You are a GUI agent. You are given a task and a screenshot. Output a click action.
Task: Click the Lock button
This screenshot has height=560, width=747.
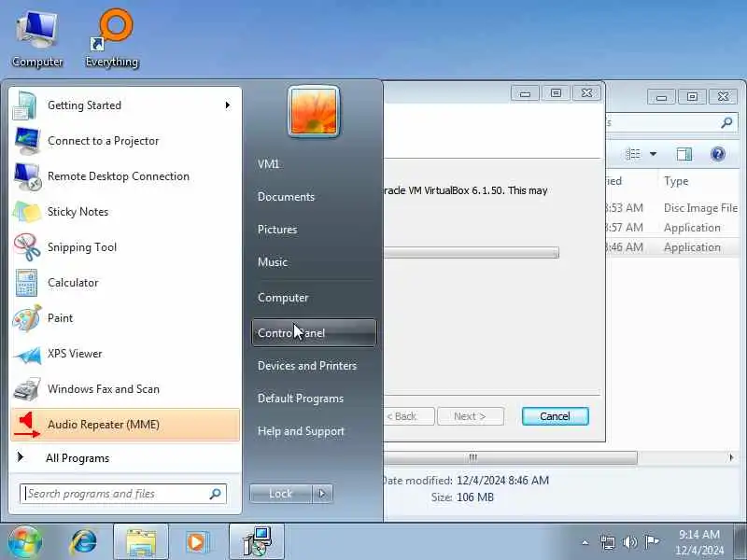(280, 494)
